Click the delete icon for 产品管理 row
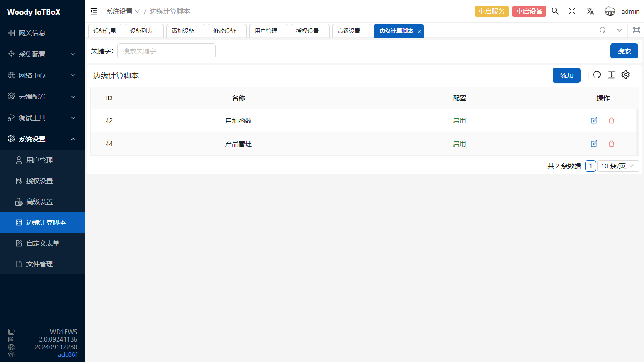Viewport: 644px width, 362px height. (611, 144)
